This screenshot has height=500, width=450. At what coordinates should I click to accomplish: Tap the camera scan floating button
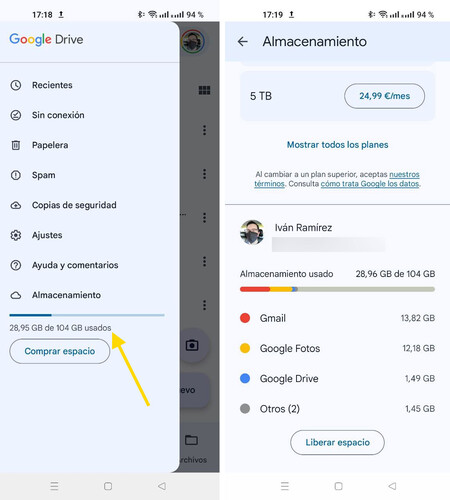pos(192,345)
